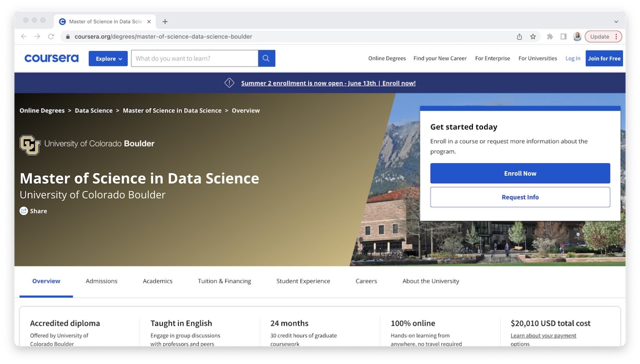Switch to the Admissions tab
The width and height of the screenshot is (640, 364).
pyautogui.click(x=101, y=281)
